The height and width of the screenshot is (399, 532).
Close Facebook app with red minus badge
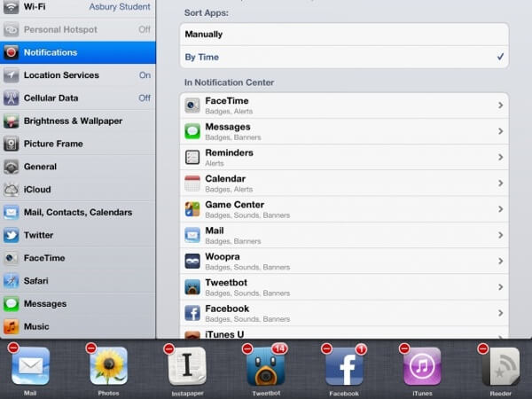[326, 348]
